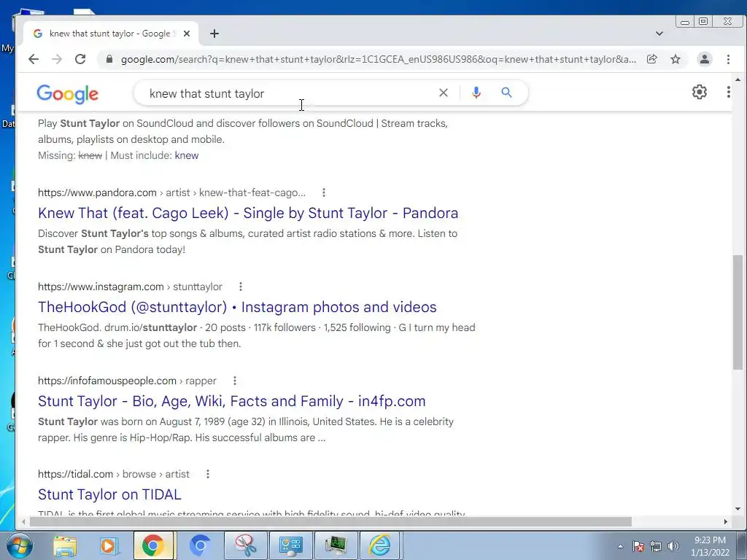The height and width of the screenshot is (560, 747).
Task: Open the more options dots for the infofamouspeople result
Action: (234, 381)
